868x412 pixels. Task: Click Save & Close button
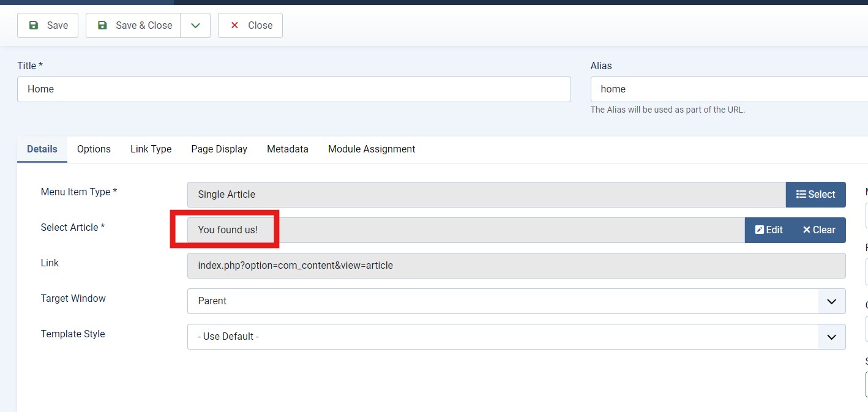(133, 26)
